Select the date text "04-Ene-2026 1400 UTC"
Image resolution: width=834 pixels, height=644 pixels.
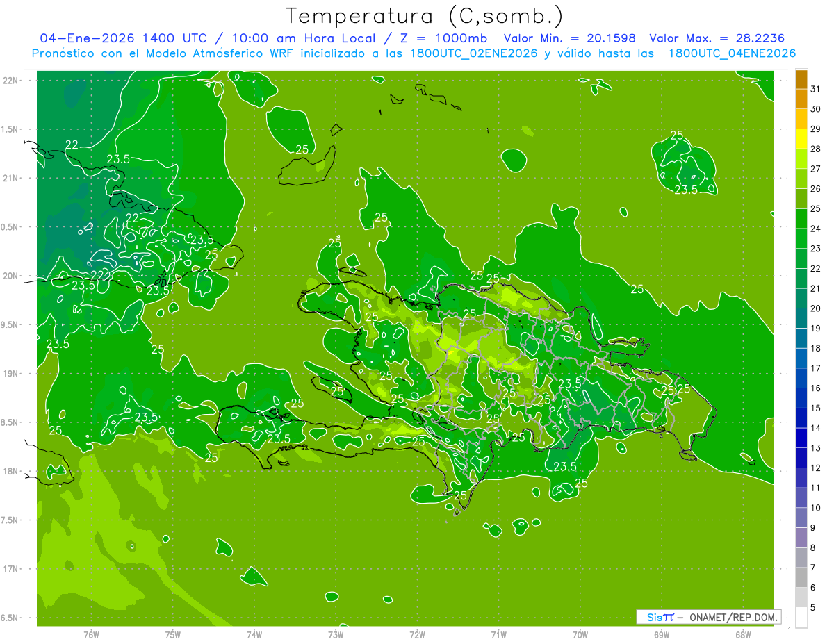tap(122, 38)
